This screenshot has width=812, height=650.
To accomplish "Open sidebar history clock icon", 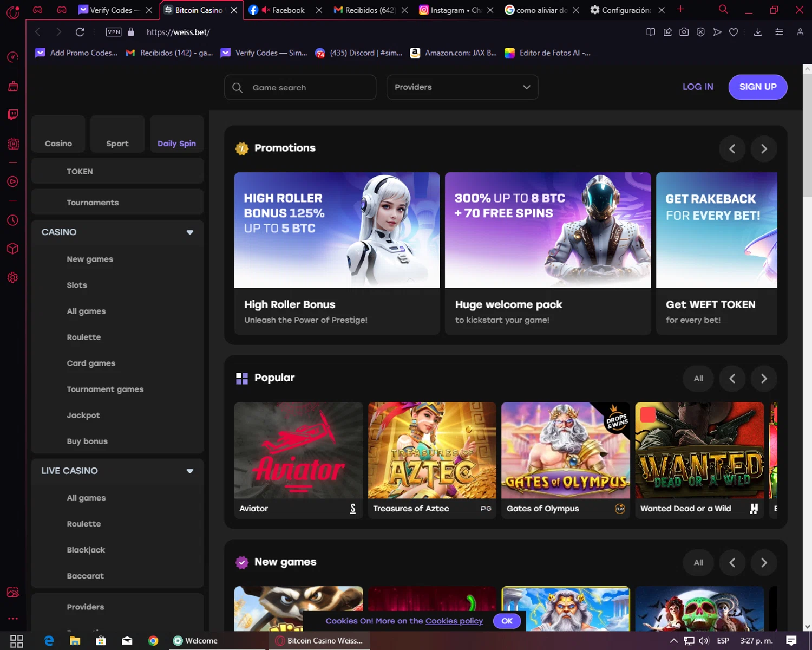I will (x=13, y=220).
